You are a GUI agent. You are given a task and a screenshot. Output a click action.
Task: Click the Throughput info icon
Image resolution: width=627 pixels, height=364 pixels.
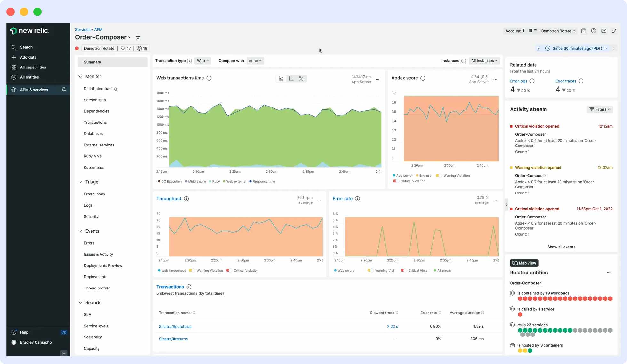pyautogui.click(x=187, y=199)
